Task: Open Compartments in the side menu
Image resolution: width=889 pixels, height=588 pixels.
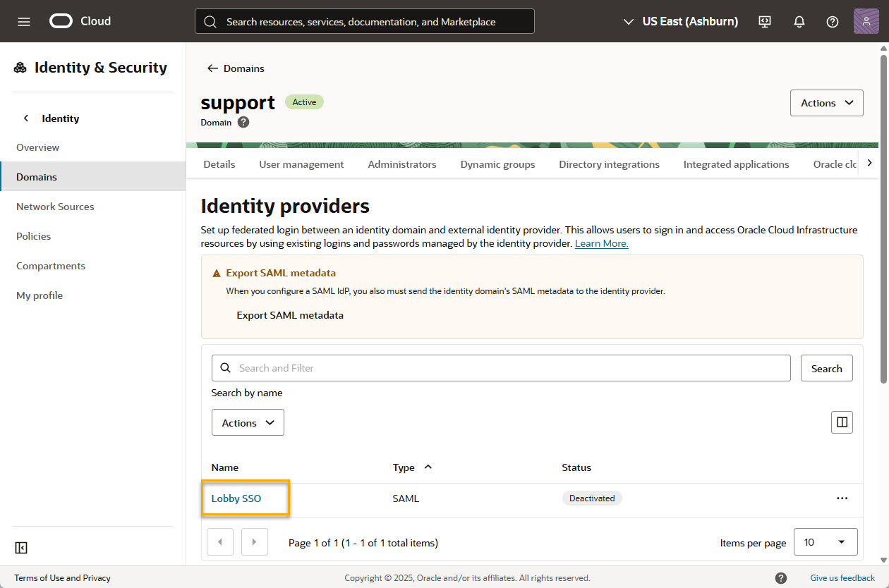Action: (93, 266)
